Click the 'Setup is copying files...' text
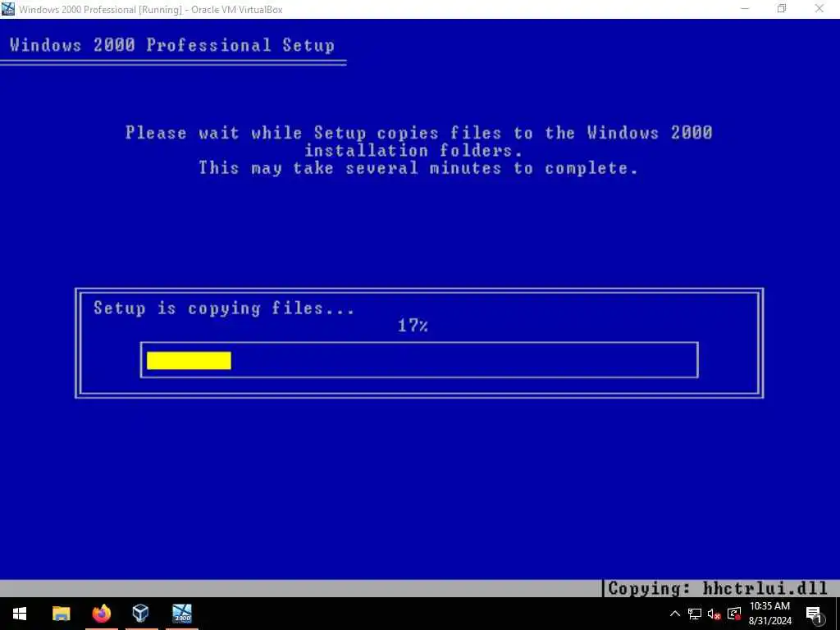840x630 pixels. tap(224, 308)
